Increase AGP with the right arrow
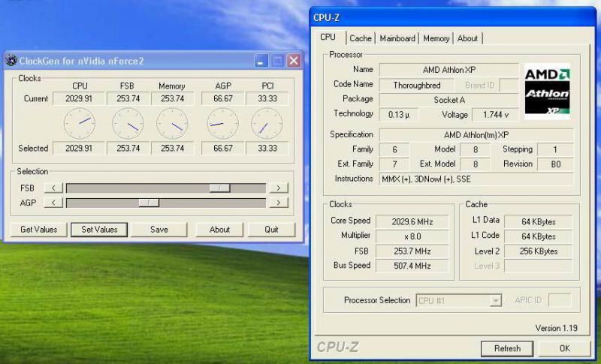 279,203
